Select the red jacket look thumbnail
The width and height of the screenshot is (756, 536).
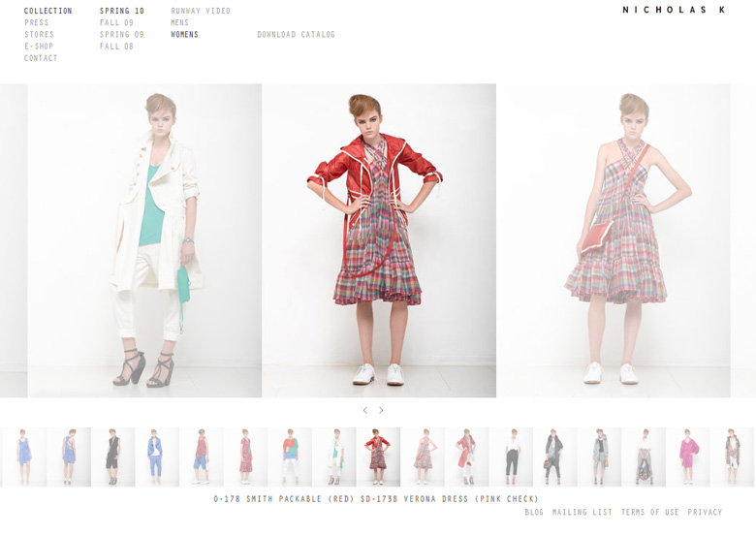click(x=377, y=457)
